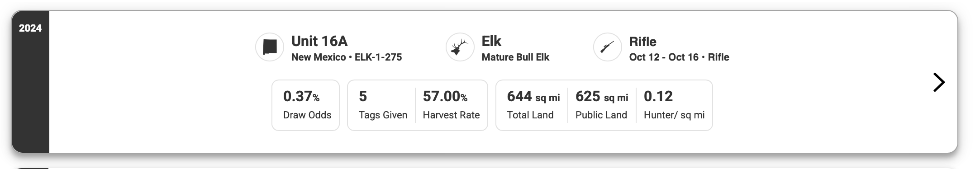Click the Draw Odds label
Image resolution: width=980 pixels, height=169 pixels.
pyautogui.click(x=307, y=115)
